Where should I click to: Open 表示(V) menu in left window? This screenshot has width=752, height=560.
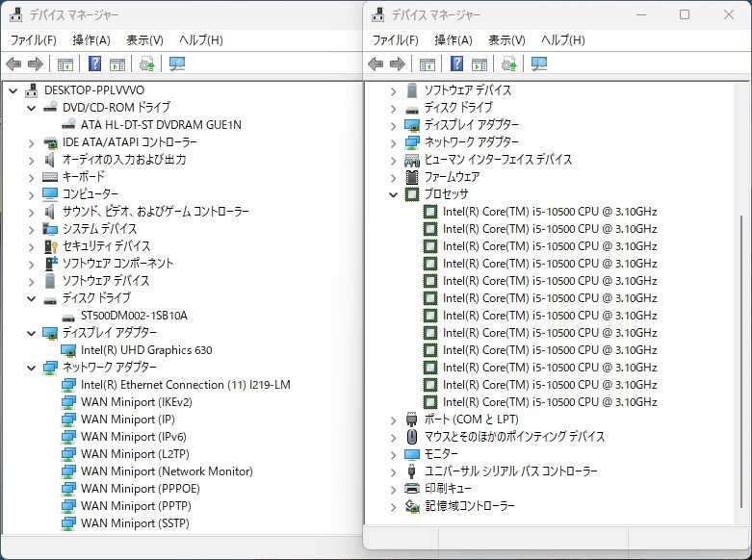144,39
